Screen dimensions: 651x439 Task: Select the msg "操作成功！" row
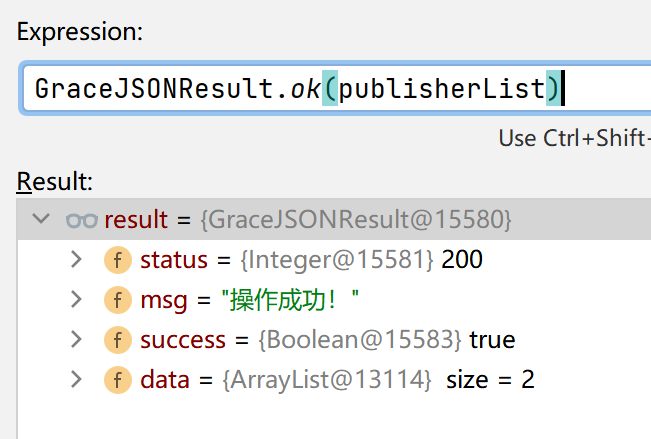tap(250, 300)
